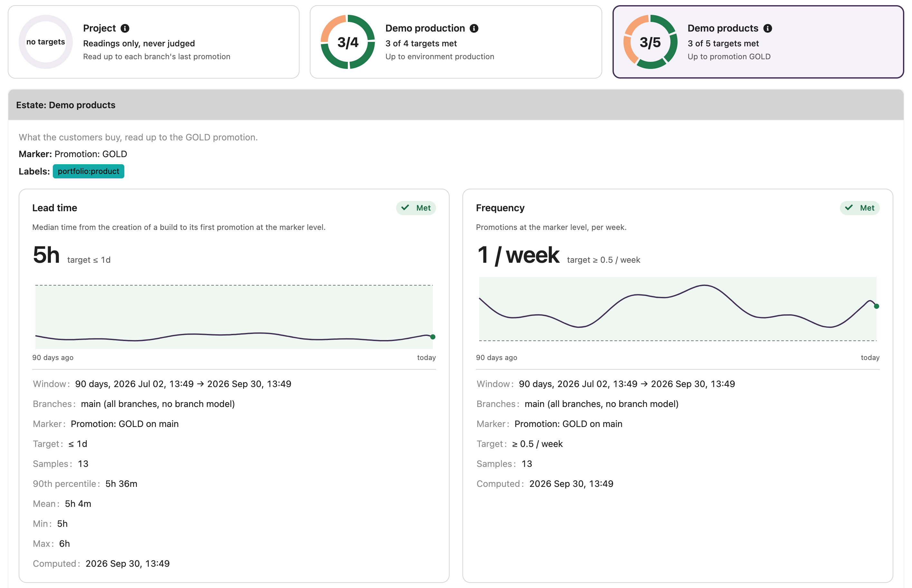Click the Lead time card title
This screenshot has height=588, width=912.
click(x=55, y=208)
